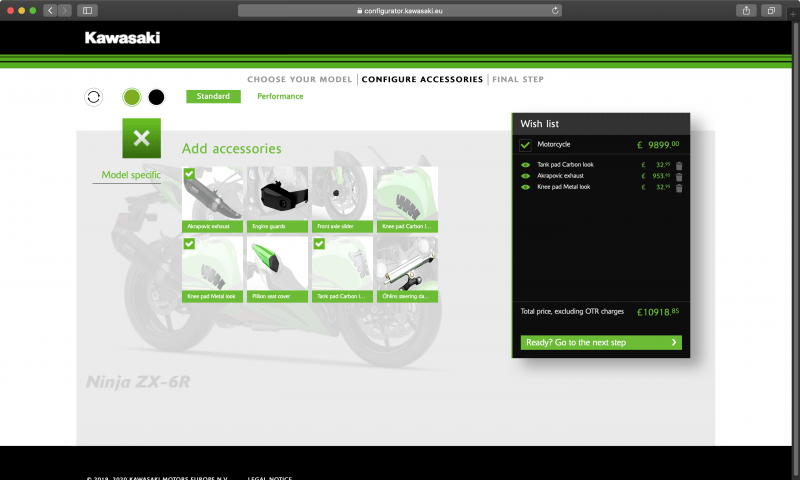Click the rotate view icon
800x480 pixels.
(x=93, y=97)
